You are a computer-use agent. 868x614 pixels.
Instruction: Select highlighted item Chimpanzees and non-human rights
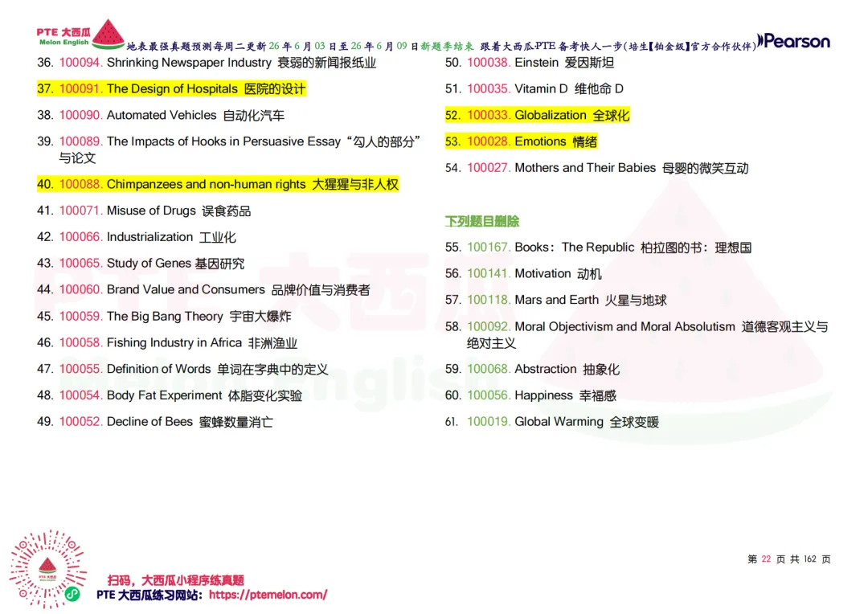tap(218, 184)
